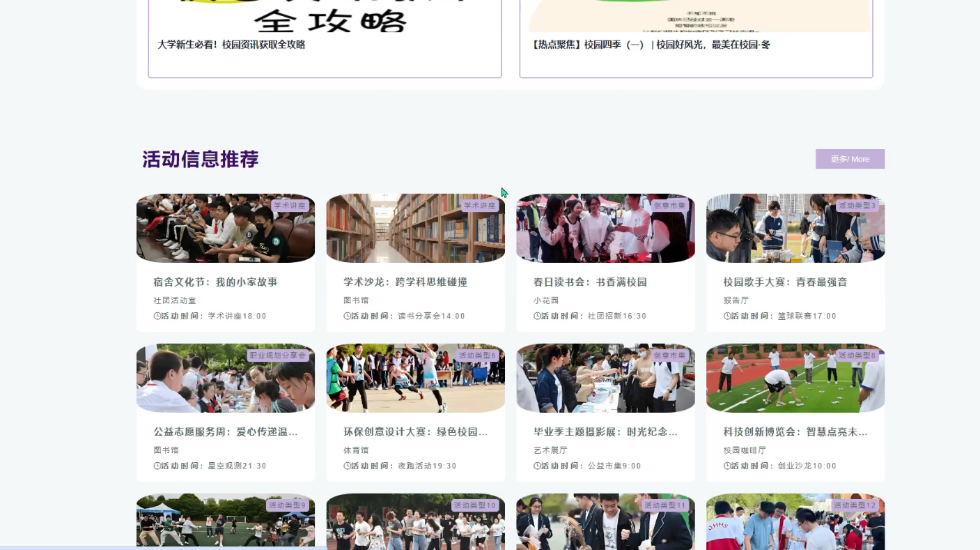Viewport: 980px width, 550px height.
Task: Click the 创意市集 tag on 毕业季主题摄影展 photo
Action: click(670, 356)
